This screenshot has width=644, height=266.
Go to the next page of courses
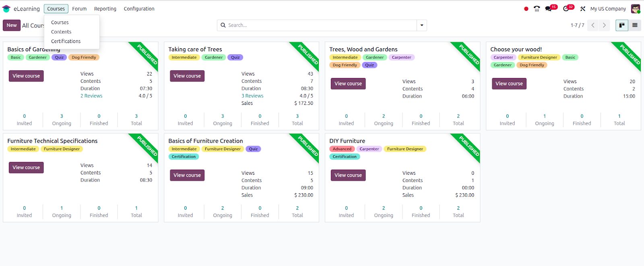(604, 25)
